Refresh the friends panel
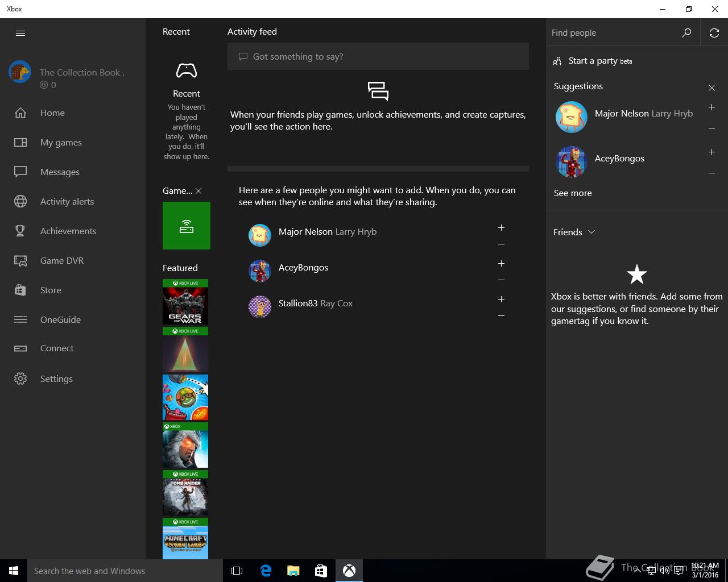728x582 pixels. coord(714,33)
